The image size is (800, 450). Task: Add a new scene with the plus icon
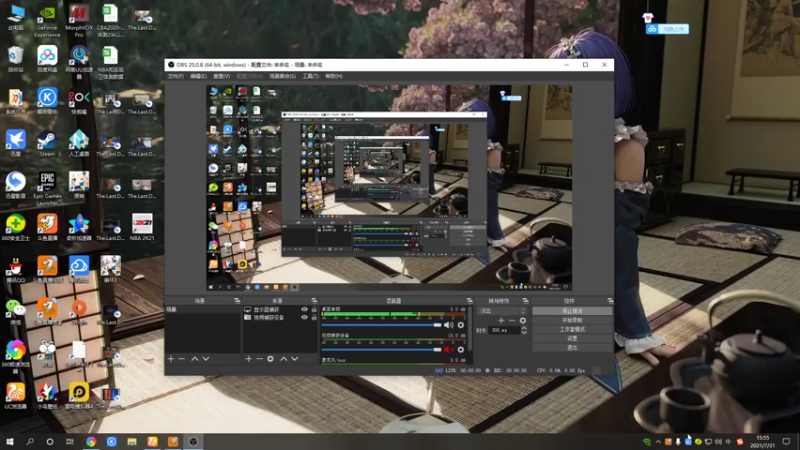[x=171, y=359]
